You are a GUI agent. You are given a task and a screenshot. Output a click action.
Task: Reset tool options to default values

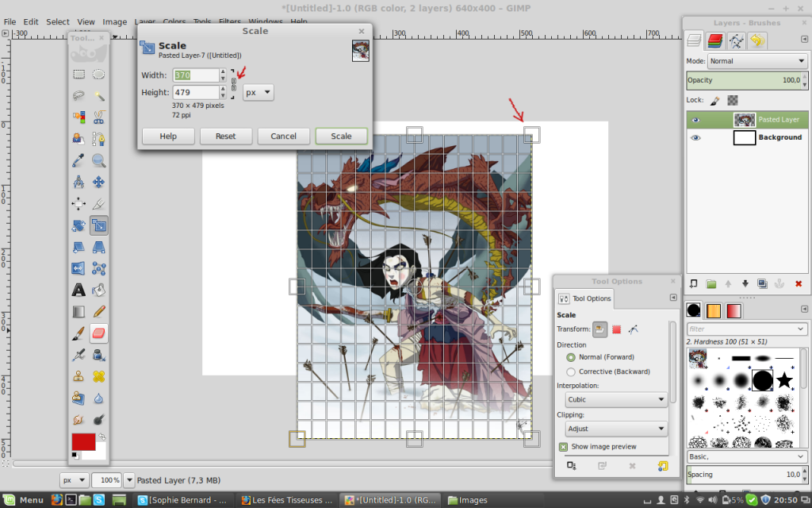pyautogui.click(x=663, y=466)
